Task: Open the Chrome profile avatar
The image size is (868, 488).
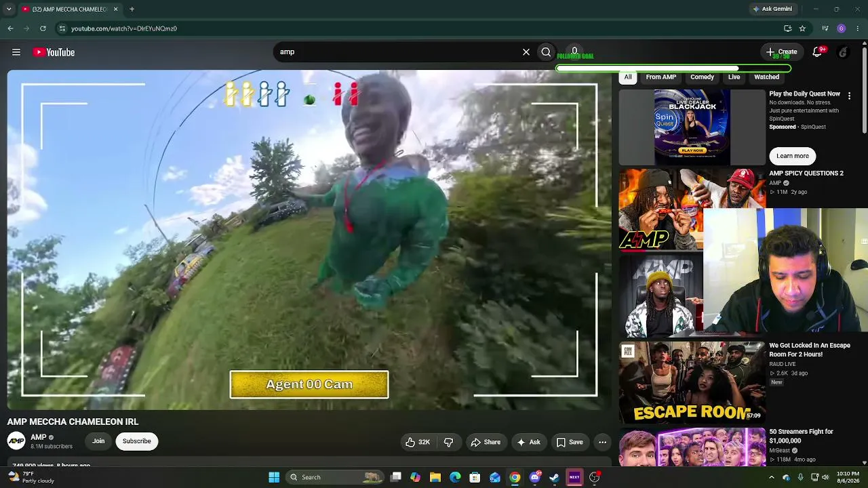Action: point(842,28)
